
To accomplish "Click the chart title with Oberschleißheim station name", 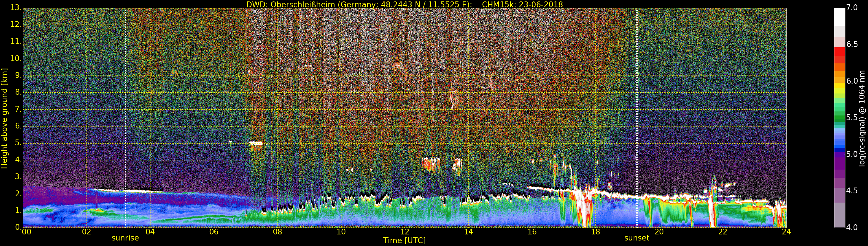I will coord(404,5).
